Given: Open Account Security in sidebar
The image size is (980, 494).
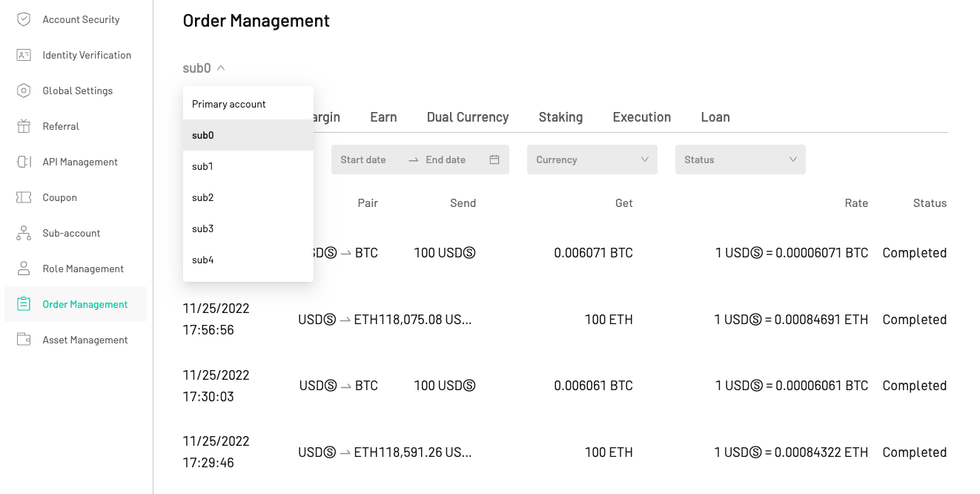Looking at the screenshot, I should click(x=76, y=19).
